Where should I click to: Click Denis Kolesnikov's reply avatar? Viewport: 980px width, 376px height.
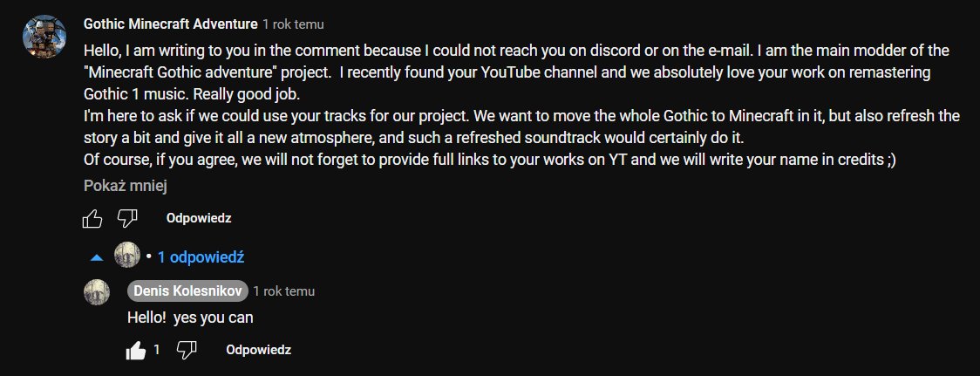coord(97,292)
